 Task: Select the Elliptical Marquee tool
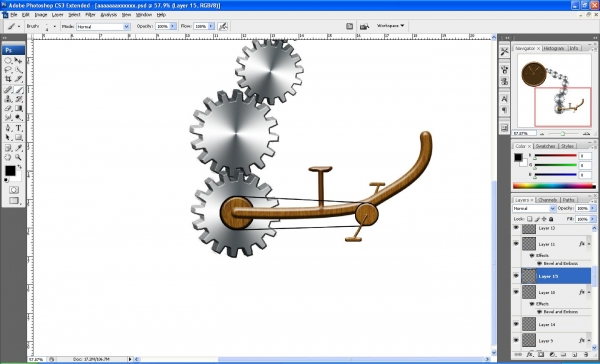click(x=8, y=60)
